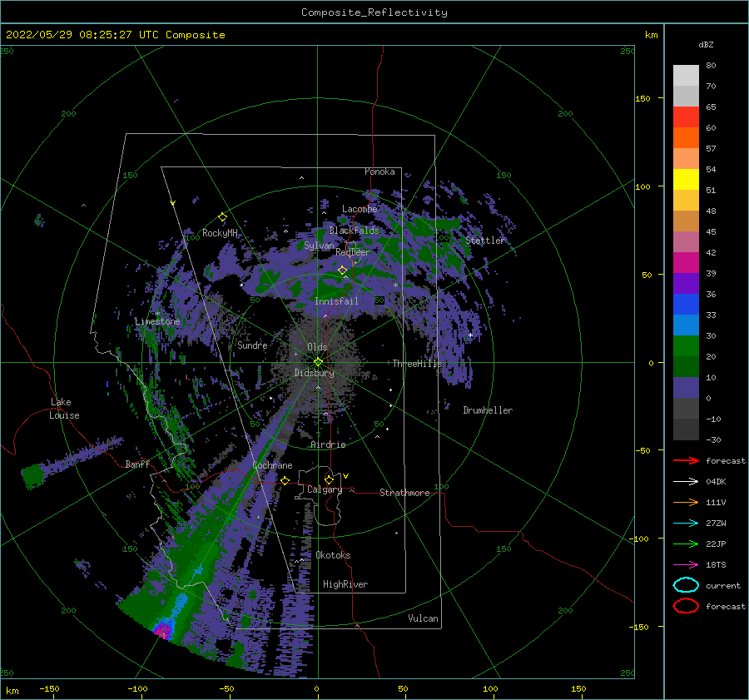The width and height of the screenshot is (749, 700).
Task: Click the RedDeer city label
Action: pos(353,252)
